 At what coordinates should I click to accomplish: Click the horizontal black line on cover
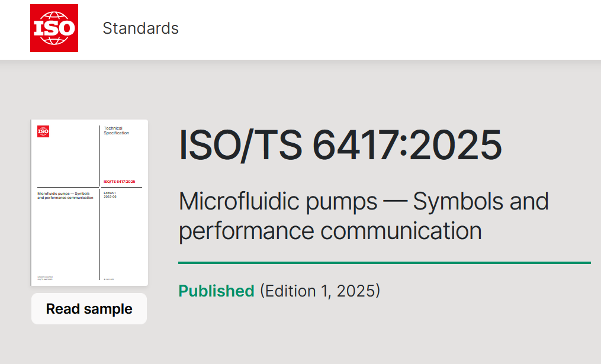(65, 187)
